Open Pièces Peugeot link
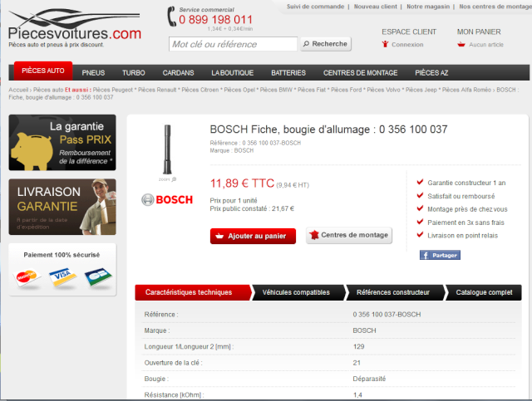The height and width of the screenshot is (401, 532). point(113,90)
